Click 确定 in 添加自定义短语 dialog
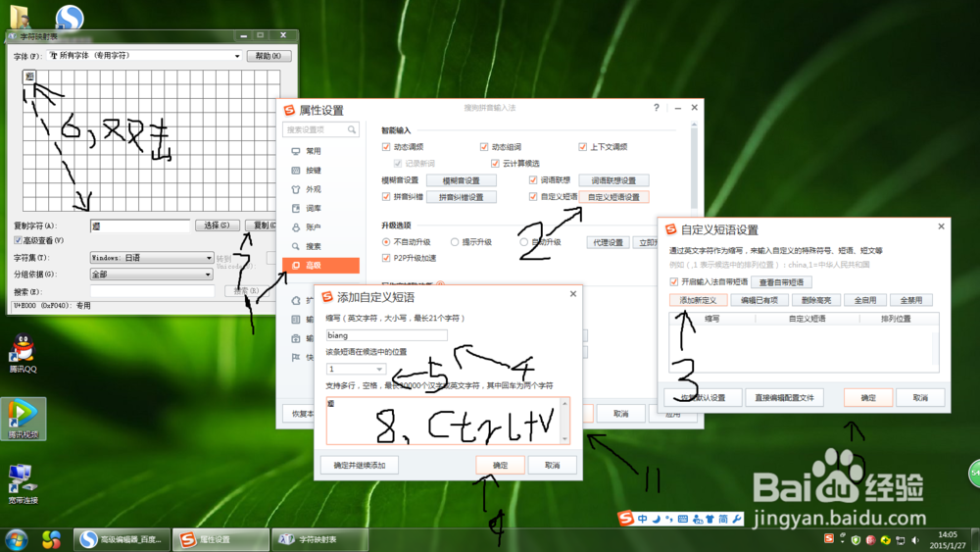The image size is (980, 552). pos(500,465)
